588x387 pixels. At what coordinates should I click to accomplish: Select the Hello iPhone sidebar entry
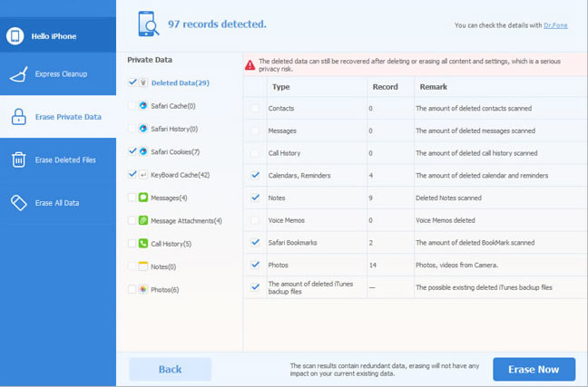coord(58,34)
